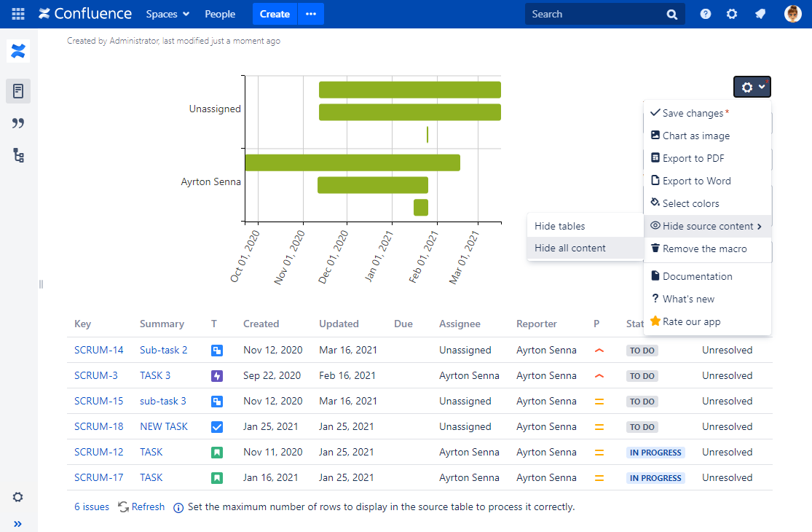Choose Hide all content option
812x532 pixels.
tap(570, 248)
